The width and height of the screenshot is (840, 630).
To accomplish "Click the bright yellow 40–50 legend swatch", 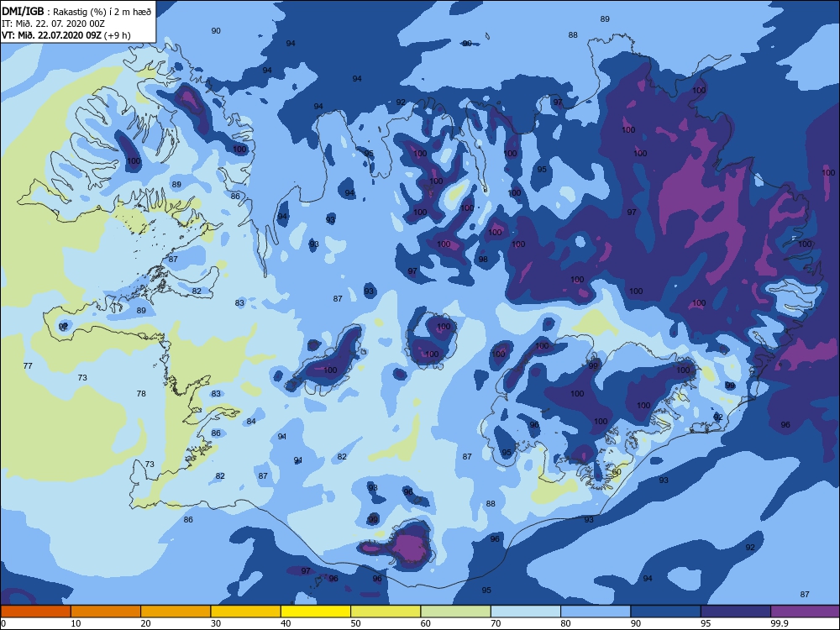I will coord(316,612).
